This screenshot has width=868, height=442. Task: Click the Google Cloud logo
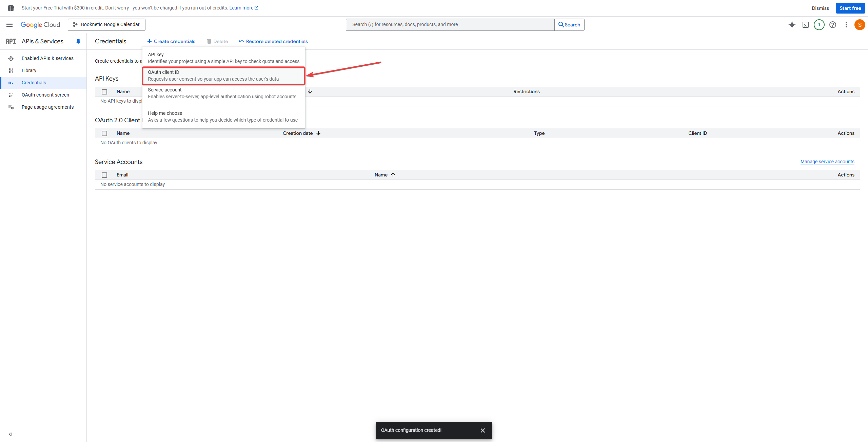coord(40,25)
